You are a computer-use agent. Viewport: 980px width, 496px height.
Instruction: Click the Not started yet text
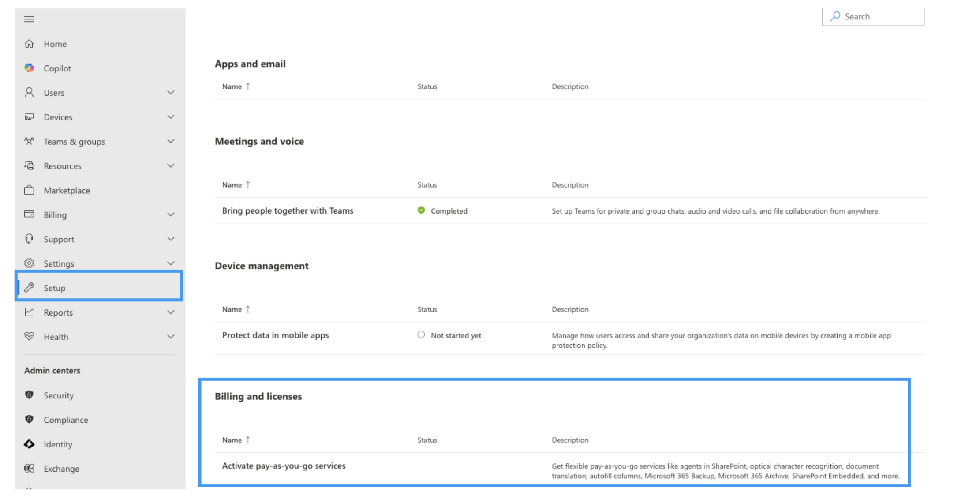[456, 335]
